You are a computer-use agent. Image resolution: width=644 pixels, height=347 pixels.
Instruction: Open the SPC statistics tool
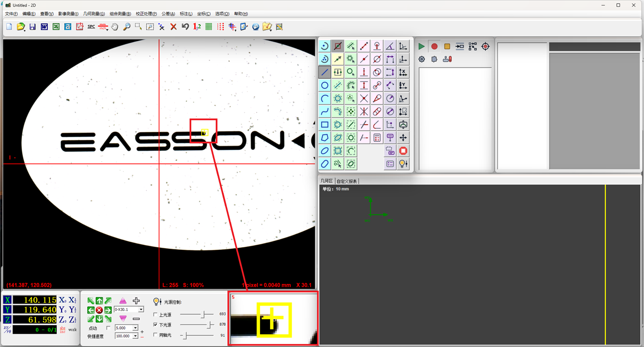pos(91,27)
